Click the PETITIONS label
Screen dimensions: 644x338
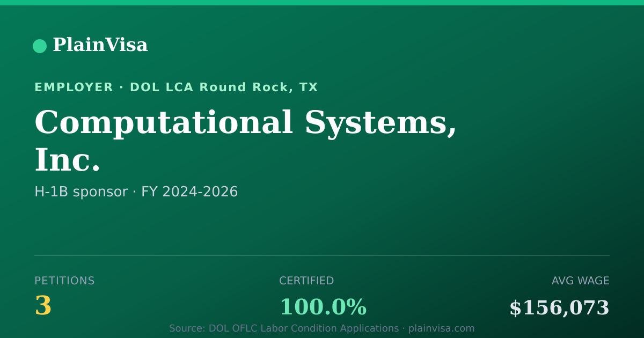(x=64, y=281)
